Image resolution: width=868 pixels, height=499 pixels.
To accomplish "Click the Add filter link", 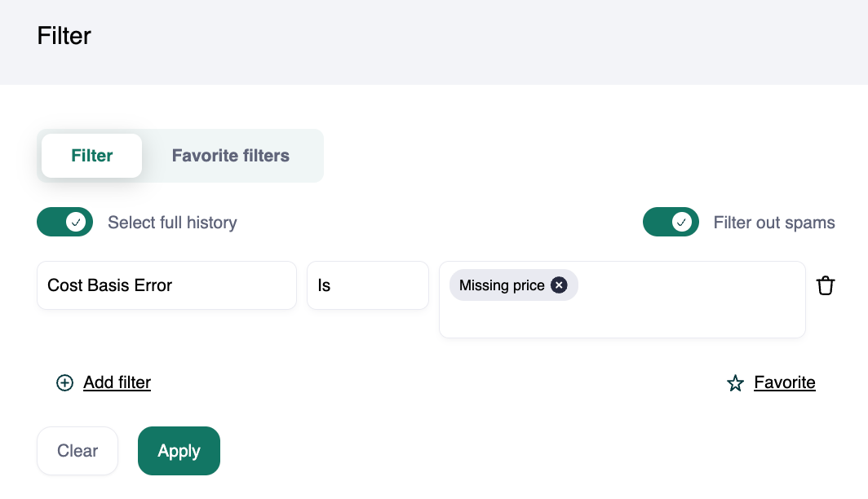I will coord(117,382).
